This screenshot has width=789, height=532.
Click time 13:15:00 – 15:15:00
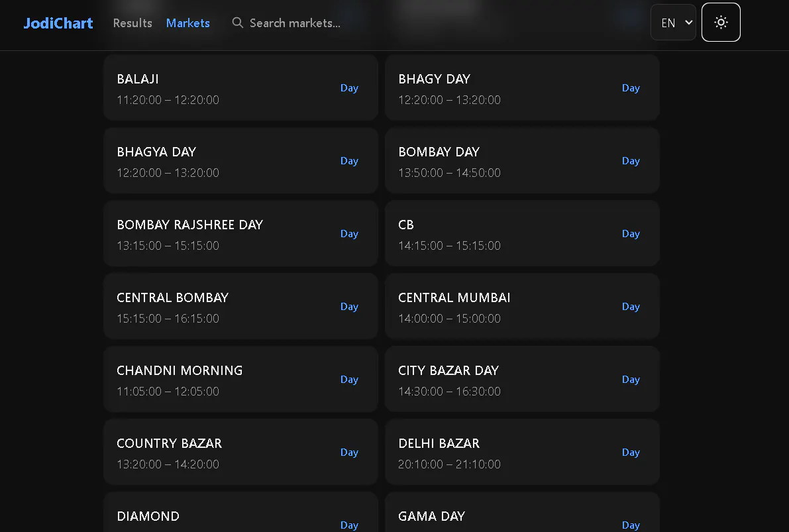coord(168,246)
